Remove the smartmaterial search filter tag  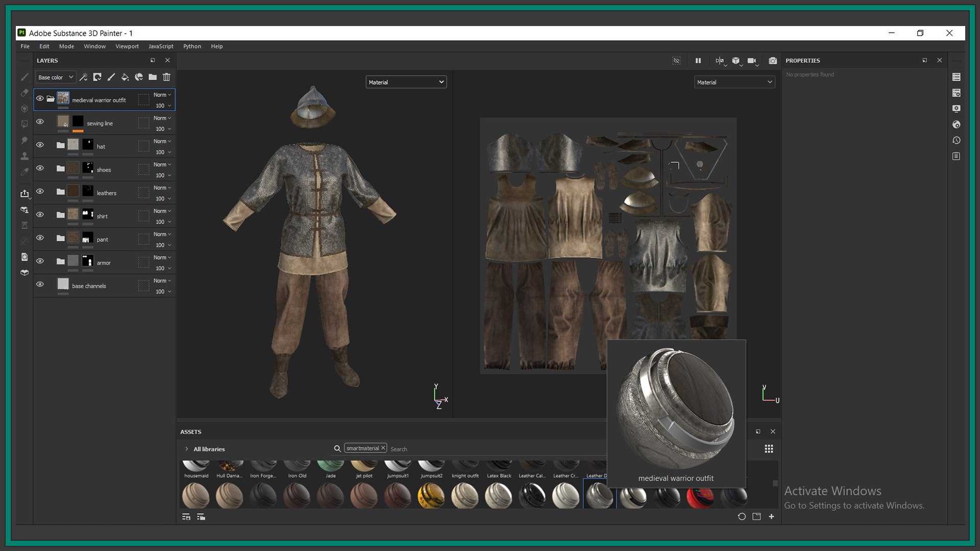[383, 448]
